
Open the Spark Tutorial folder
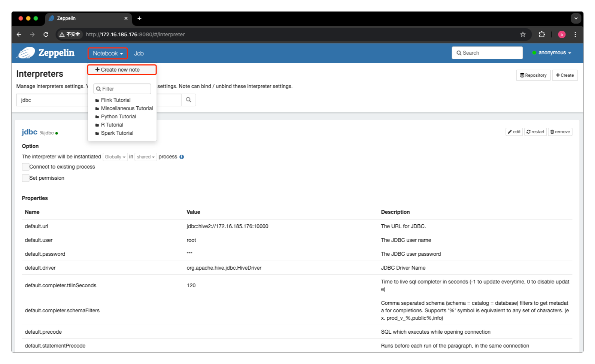pyautogui.click(x=114, y=133)
